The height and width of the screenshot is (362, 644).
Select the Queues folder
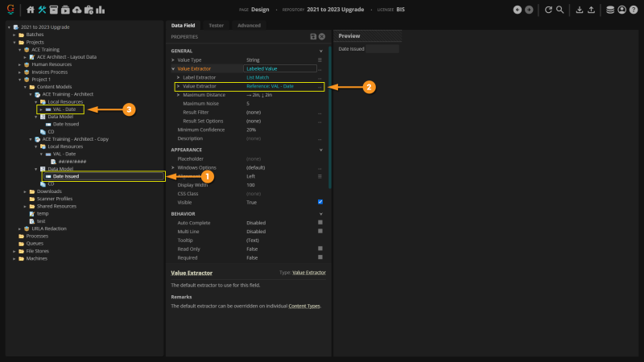pyautogui.click(x=35, y=244)
